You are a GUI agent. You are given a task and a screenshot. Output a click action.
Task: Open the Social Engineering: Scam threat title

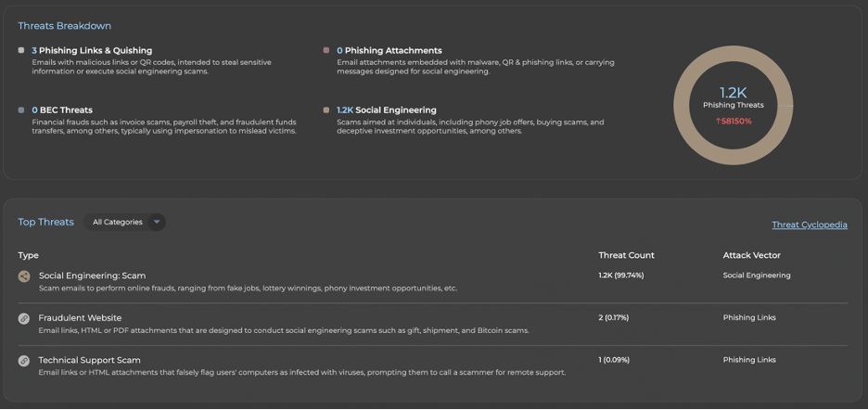pyautogui.click(x=92, y=275)
